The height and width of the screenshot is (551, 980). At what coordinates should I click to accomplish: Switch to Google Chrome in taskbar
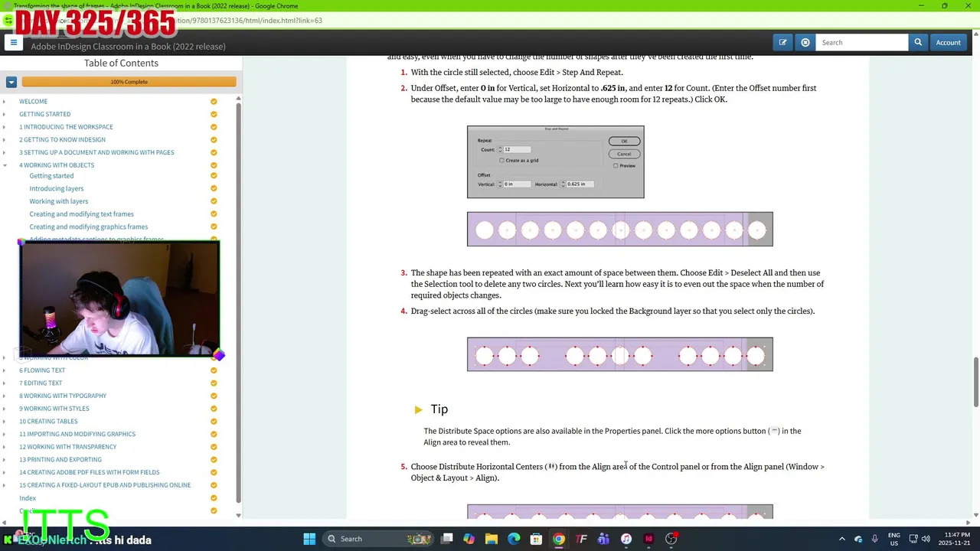(x=559, y=539)
